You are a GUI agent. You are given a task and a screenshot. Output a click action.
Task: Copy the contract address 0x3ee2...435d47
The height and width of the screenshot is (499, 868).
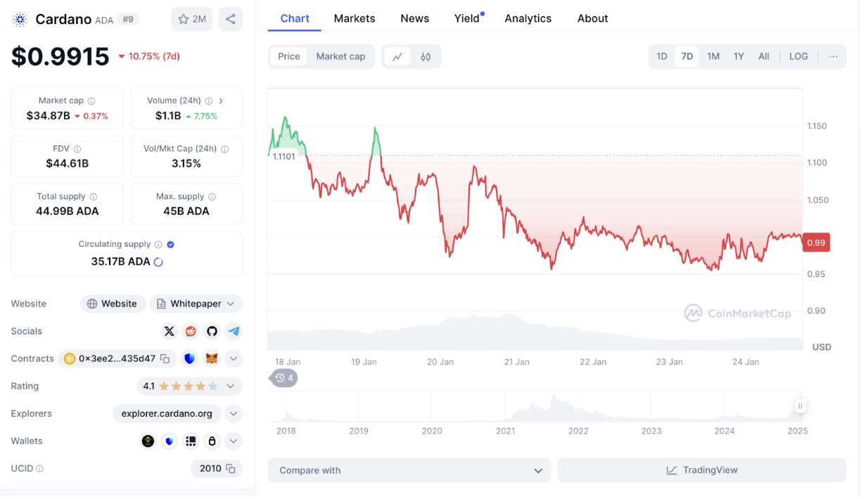[165, 358]
